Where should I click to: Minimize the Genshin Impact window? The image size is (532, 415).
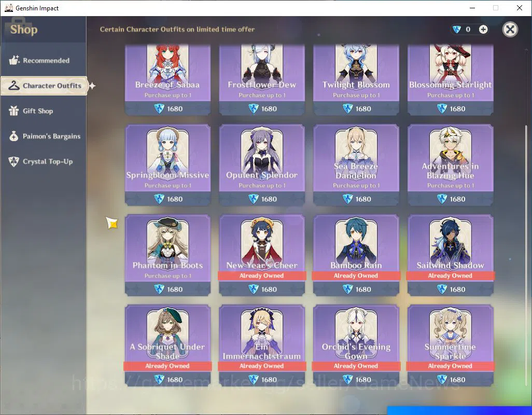tap(472, 8)
